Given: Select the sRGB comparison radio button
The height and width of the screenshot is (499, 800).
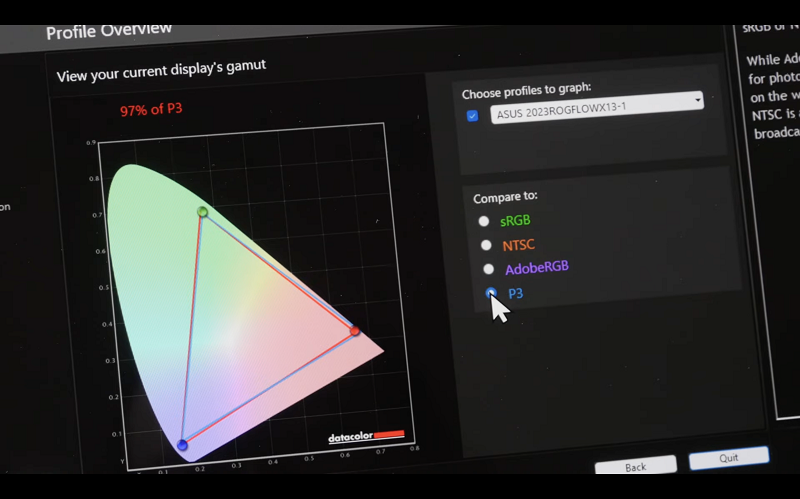Looking at the screenshot, I should [484, 221].
